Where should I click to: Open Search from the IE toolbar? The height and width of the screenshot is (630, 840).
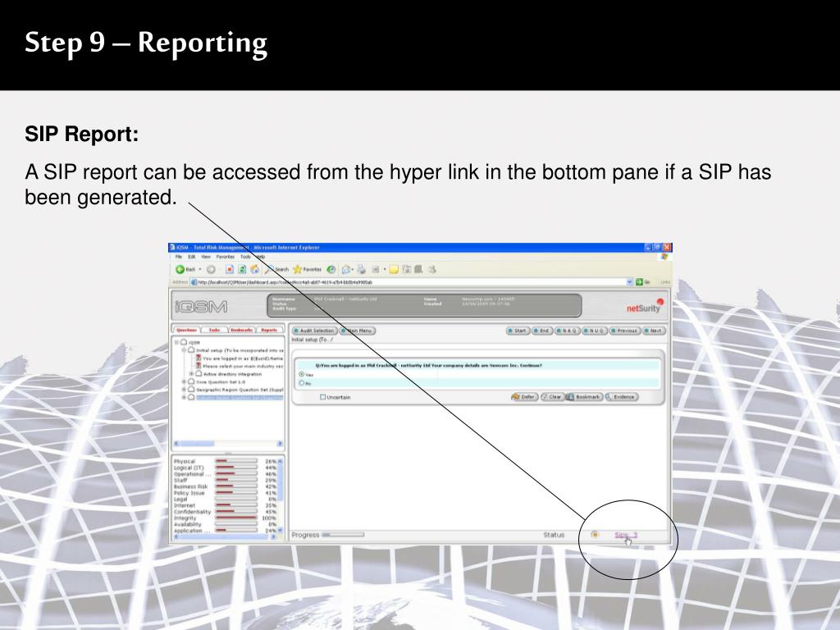(x=276, y=269)
